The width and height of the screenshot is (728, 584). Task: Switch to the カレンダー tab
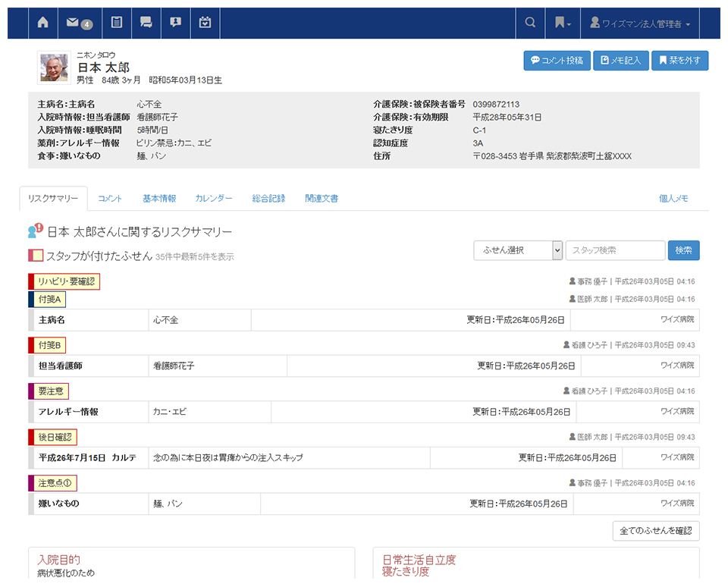214,199
